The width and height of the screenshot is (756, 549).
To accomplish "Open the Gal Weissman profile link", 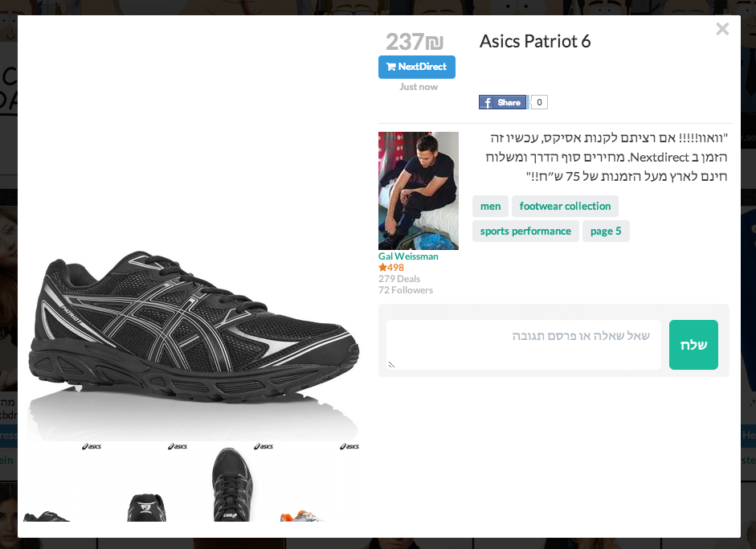I will point(408,256).
